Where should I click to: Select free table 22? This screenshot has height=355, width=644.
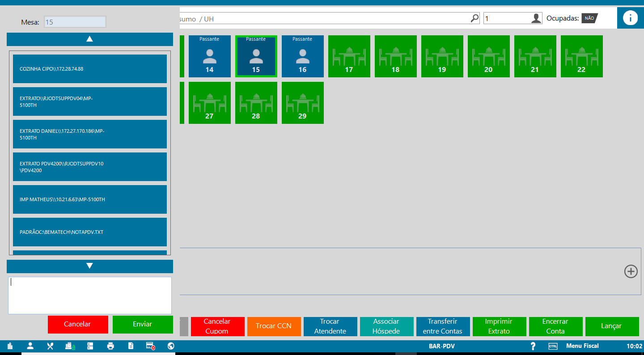pos(582,56)
